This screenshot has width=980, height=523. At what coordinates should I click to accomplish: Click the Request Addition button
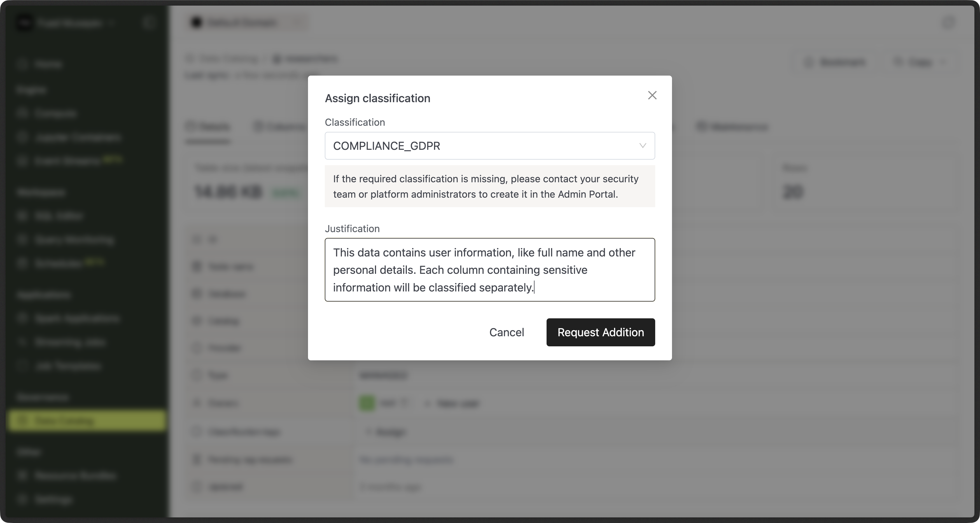pyautogui.click(x=600, y=332)
